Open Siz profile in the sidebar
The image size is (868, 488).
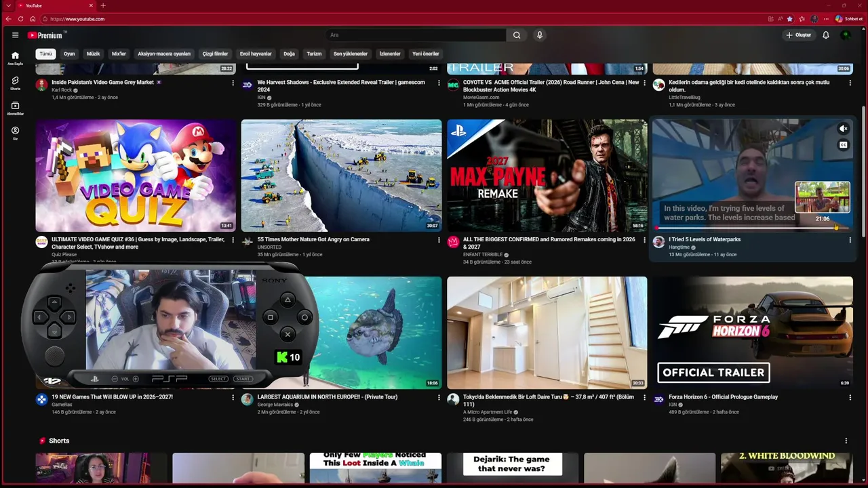15,133
